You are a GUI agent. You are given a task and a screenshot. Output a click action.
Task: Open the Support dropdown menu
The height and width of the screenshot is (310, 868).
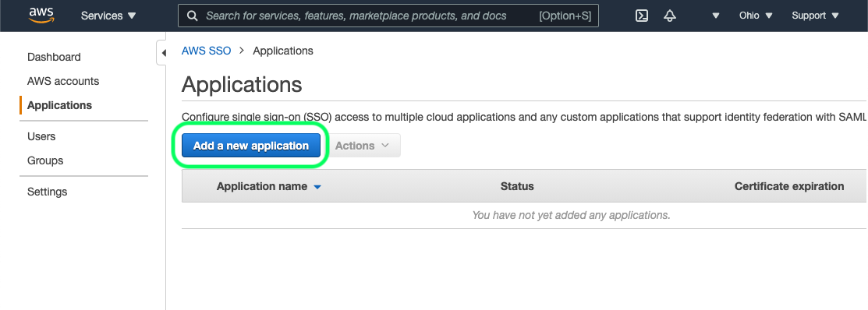815,16
